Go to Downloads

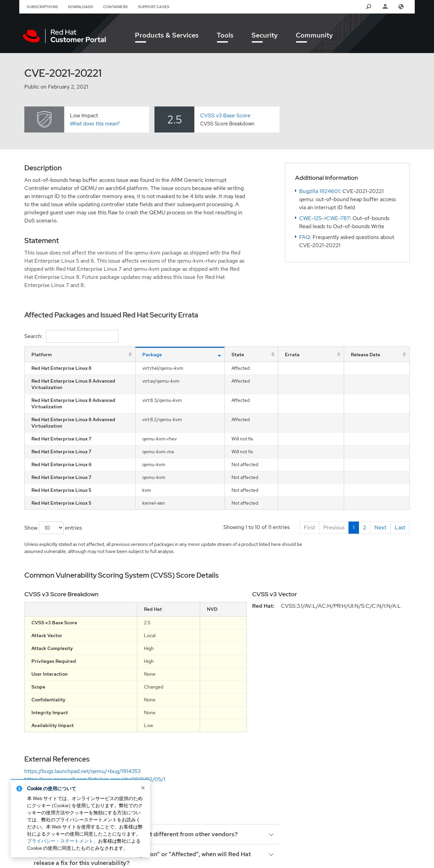pyautogui.click(x=80, y=7)
